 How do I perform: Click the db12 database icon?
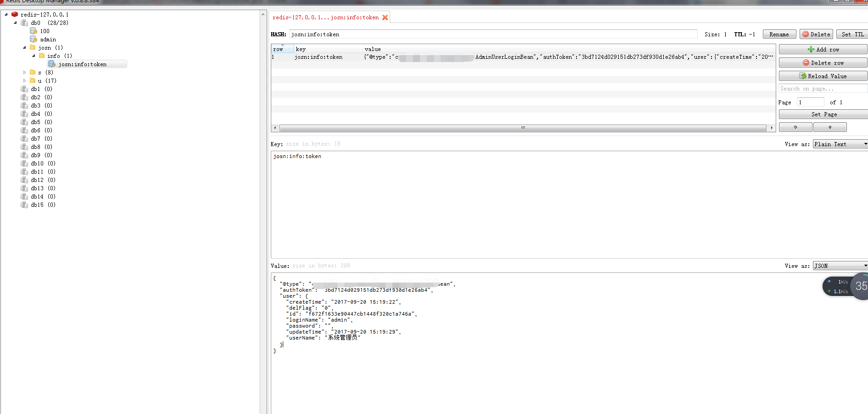24,180
